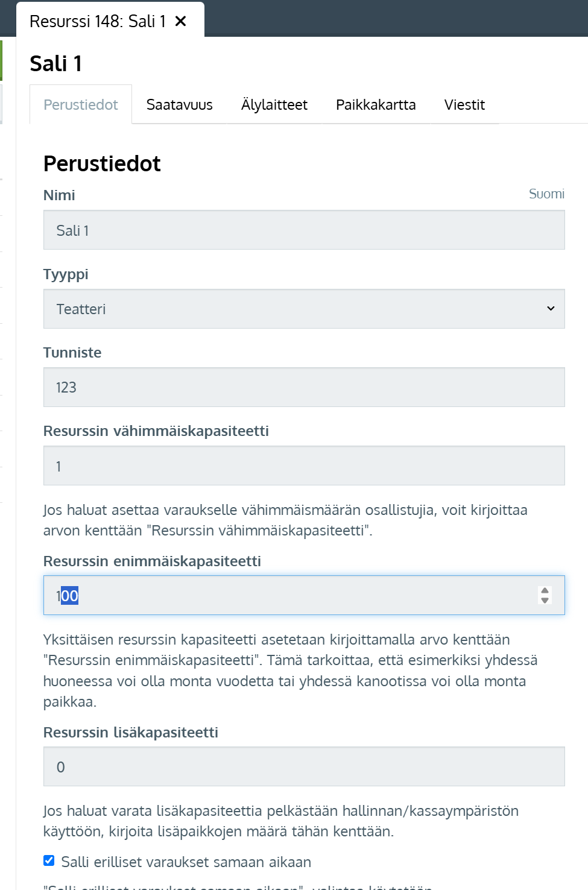Uncheck Salli erilliset varaukset samaan aikaan
This screenshot has width=588, height=890.
pyautogui.click(x=49, y=860)
